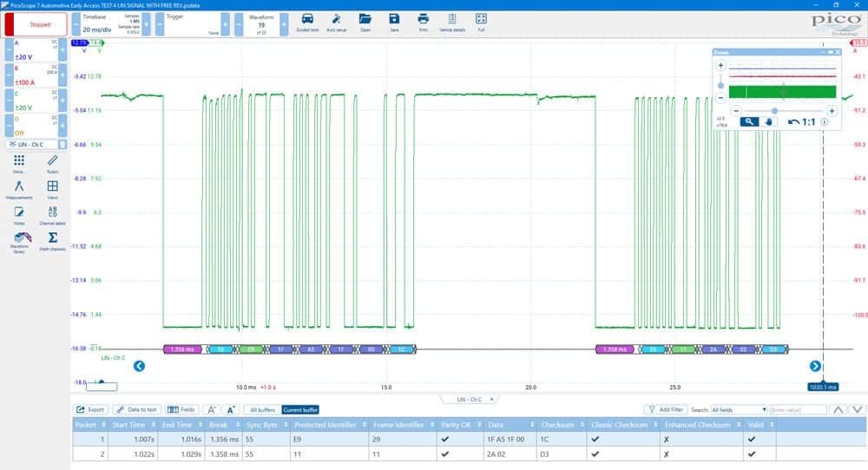
Task: Adjust the slider in the Zoom panel
Action: click(774, 111)
